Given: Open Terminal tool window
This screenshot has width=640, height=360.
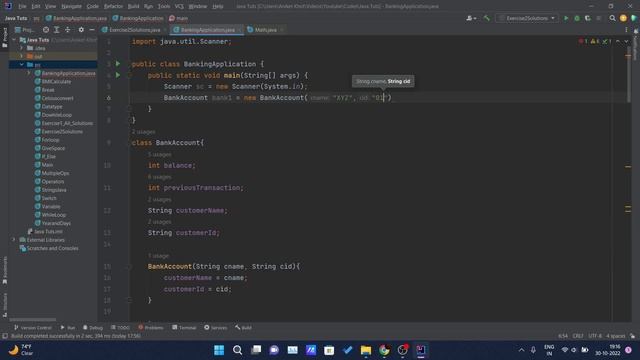Looking at the screenshot, I should 184,328.
